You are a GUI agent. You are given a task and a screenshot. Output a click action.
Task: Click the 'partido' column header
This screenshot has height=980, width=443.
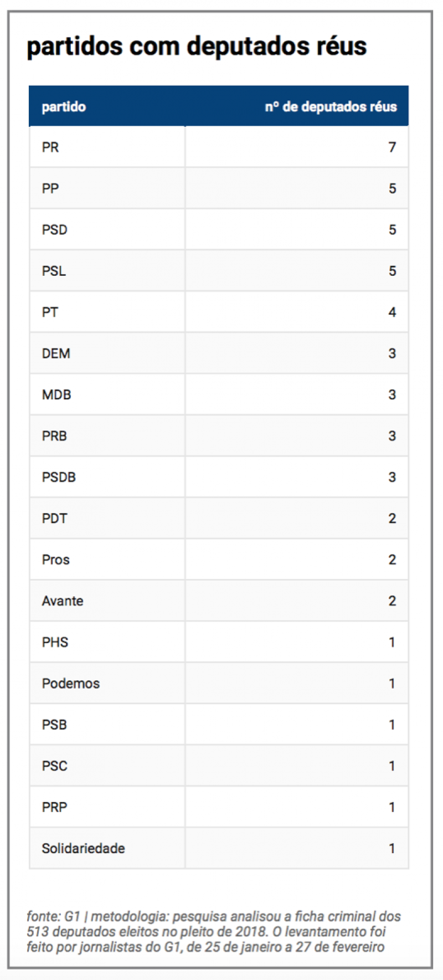coord(64,106)
